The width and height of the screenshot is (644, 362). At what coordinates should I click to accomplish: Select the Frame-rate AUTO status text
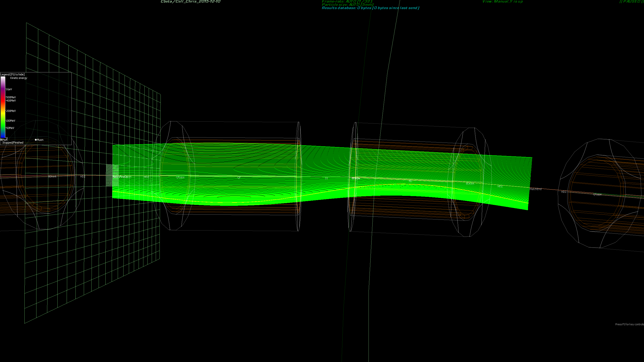point(347,2)
